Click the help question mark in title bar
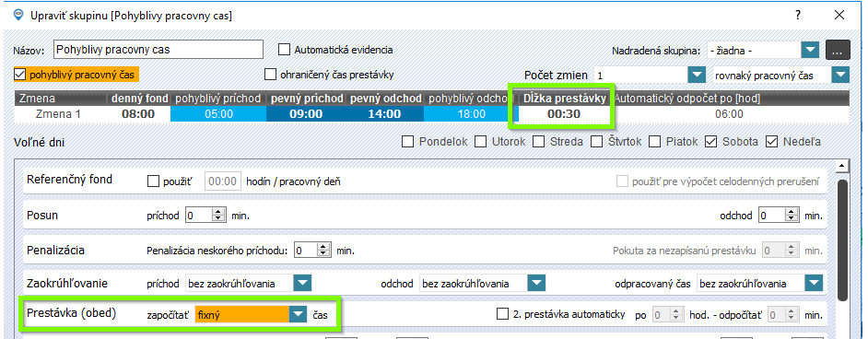The height and width of the screenshot is (339, 868). click(x=798, y=16)
